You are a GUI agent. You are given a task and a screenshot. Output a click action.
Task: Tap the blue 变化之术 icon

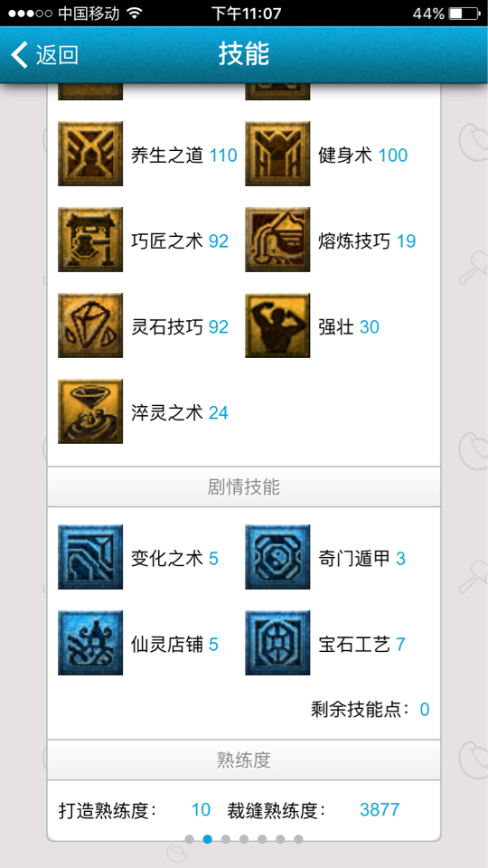[90, 557]
